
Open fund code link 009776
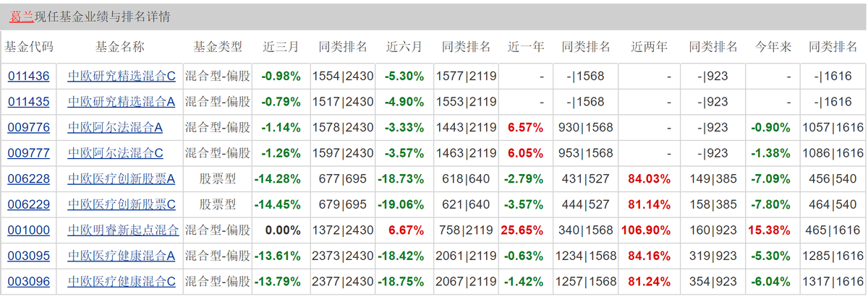(29, 128)
